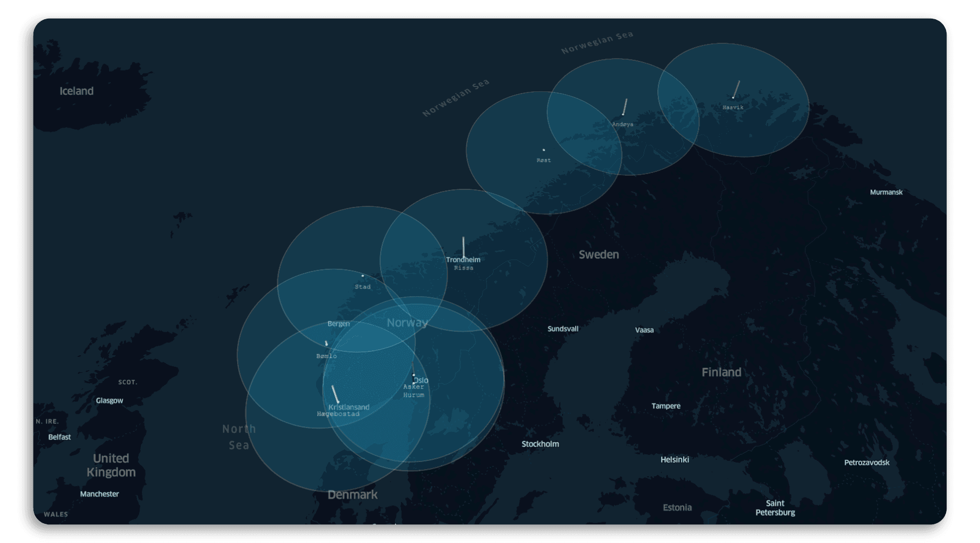Select the Sweden country label
The width and height of the screenshot is (980, 543).
[x=599, y=255]
